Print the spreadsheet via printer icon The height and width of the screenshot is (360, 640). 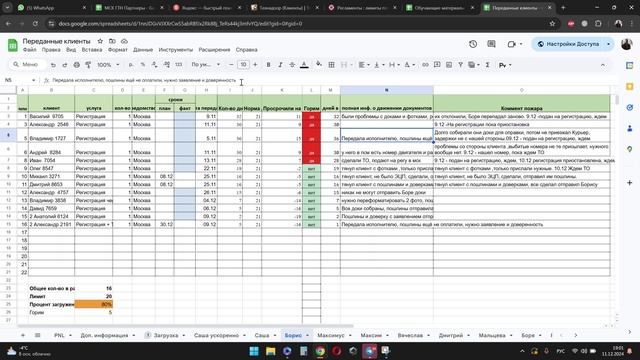coord(76,65)
